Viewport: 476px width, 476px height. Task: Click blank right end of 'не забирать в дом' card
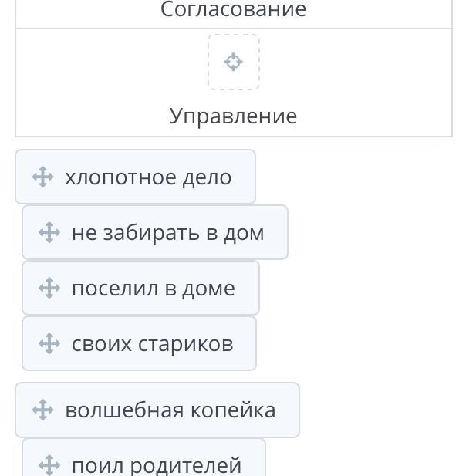click(x=276, y=233)
